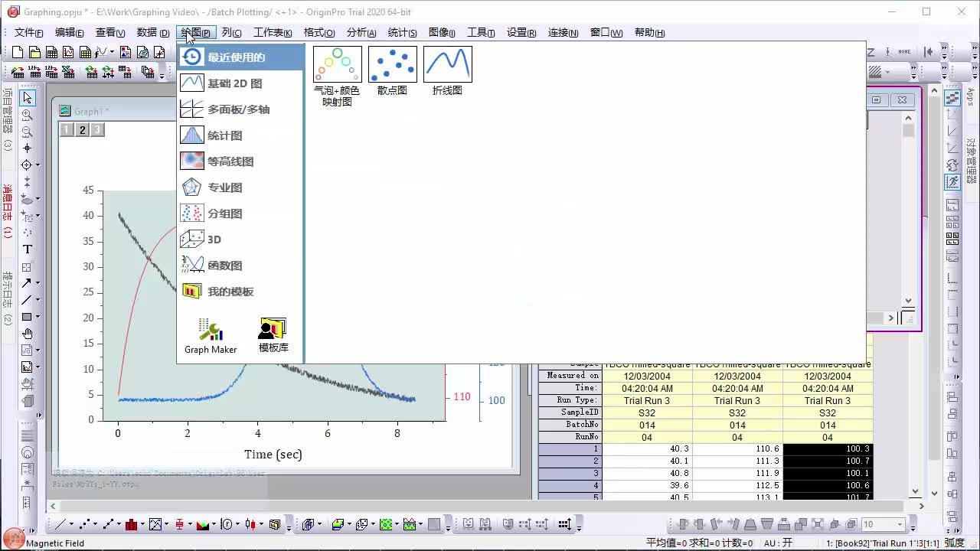Select 基础 2D 图 category in plot menu

(x=240, y=83)
